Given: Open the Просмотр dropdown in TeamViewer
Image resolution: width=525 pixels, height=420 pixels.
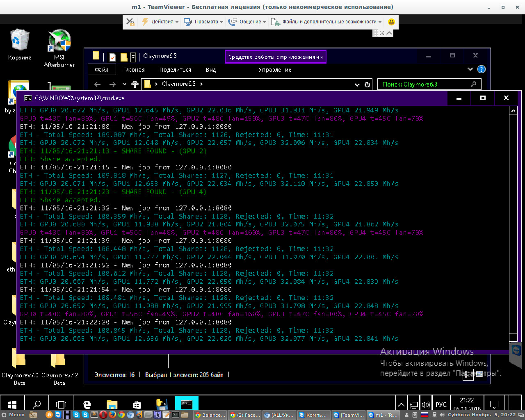Looking at the screenshot, I should [x=203, y=22].
